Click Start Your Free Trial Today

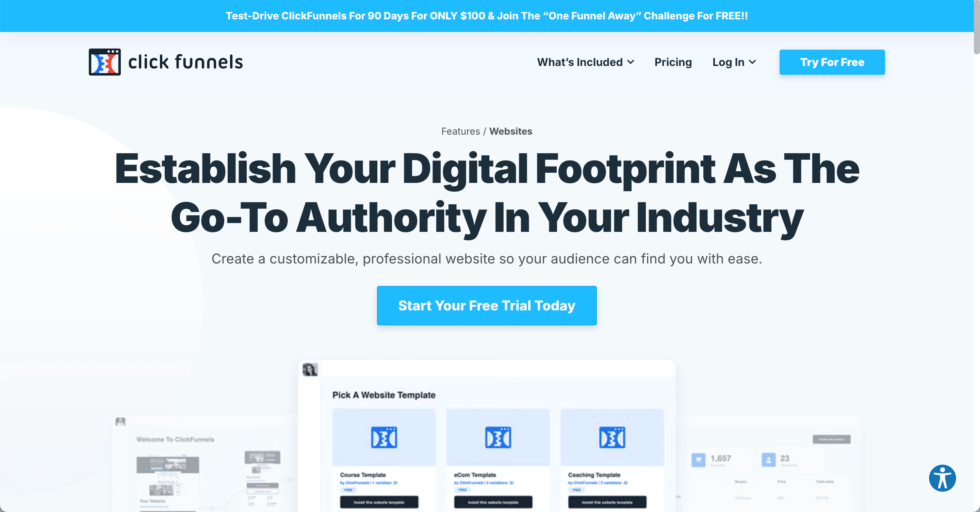(487, 305)
